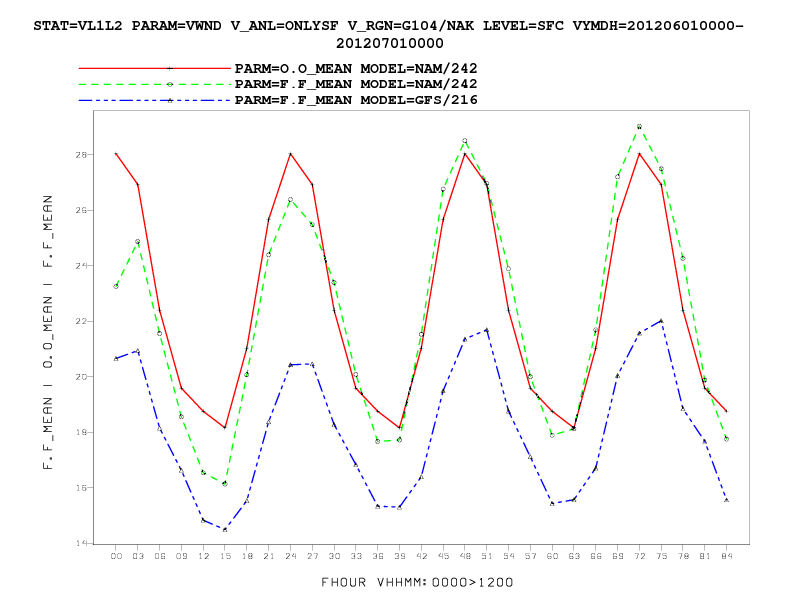
Task: Click the x-axis label FHOUR VHHMM: 0000>1200
Action: (x=417, y=583)
